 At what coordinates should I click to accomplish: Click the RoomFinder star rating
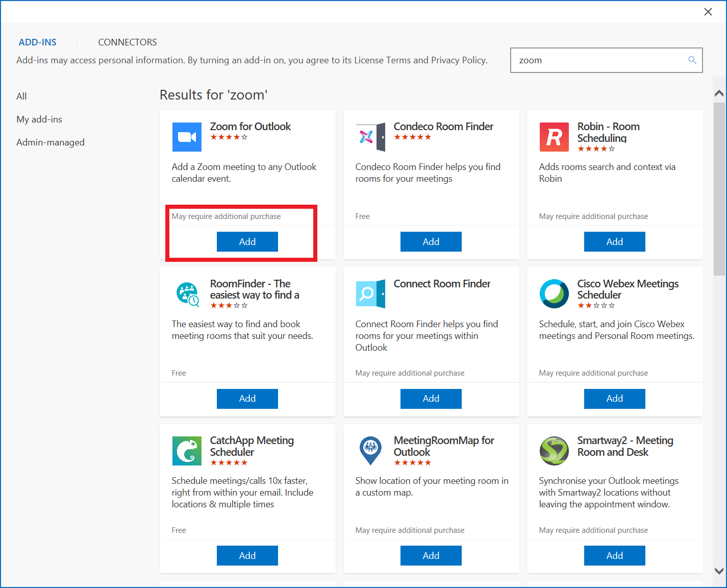click(x=229, y=305)
